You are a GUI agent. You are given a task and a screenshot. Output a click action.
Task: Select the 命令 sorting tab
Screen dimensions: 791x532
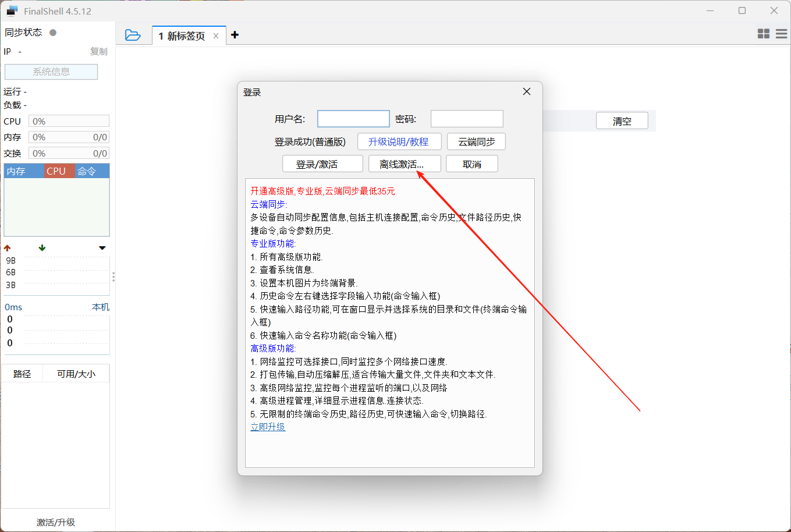91,171
